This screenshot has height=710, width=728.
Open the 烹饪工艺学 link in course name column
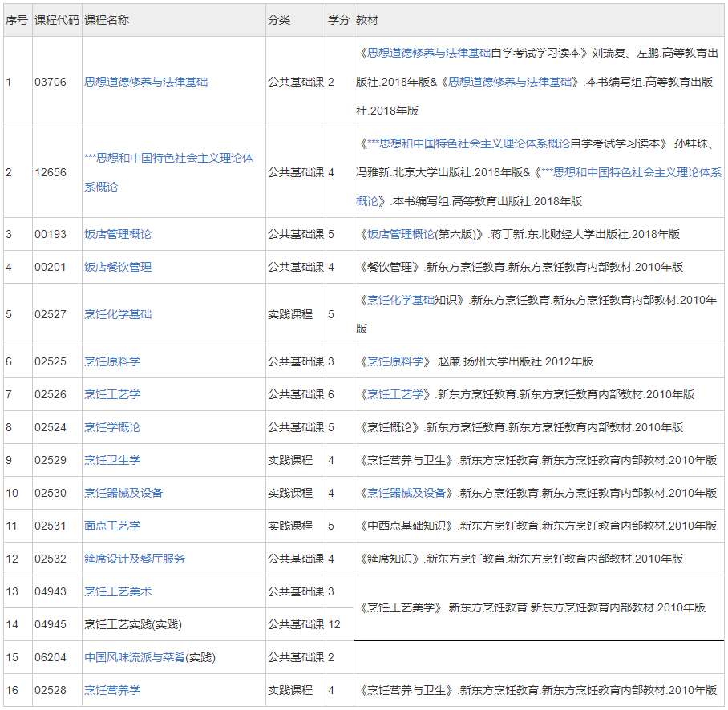click(112, 394)
